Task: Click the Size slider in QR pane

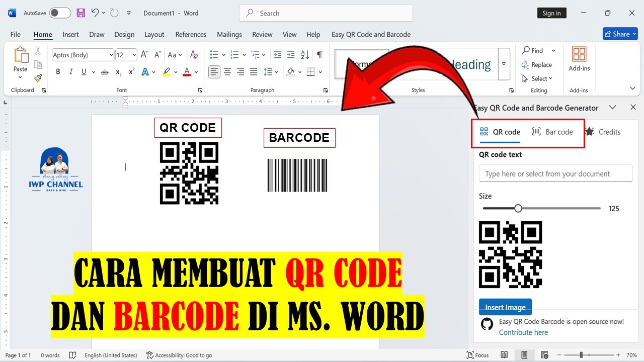Action: pyautogui.click(x=542, y=208)
